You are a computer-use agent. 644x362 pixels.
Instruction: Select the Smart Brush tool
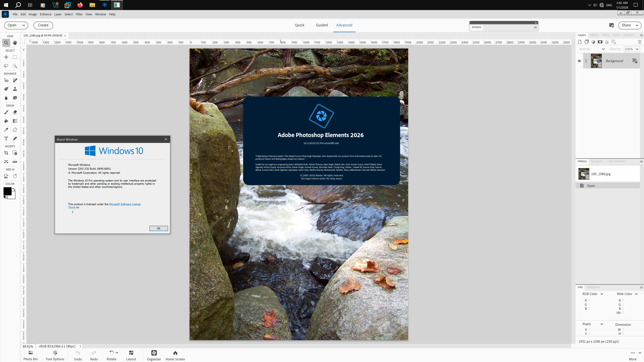(6, 89)
